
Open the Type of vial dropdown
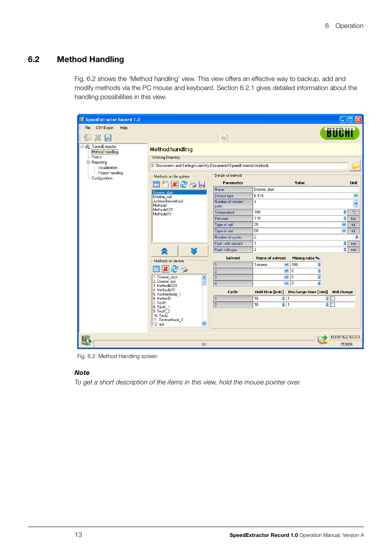344,231
